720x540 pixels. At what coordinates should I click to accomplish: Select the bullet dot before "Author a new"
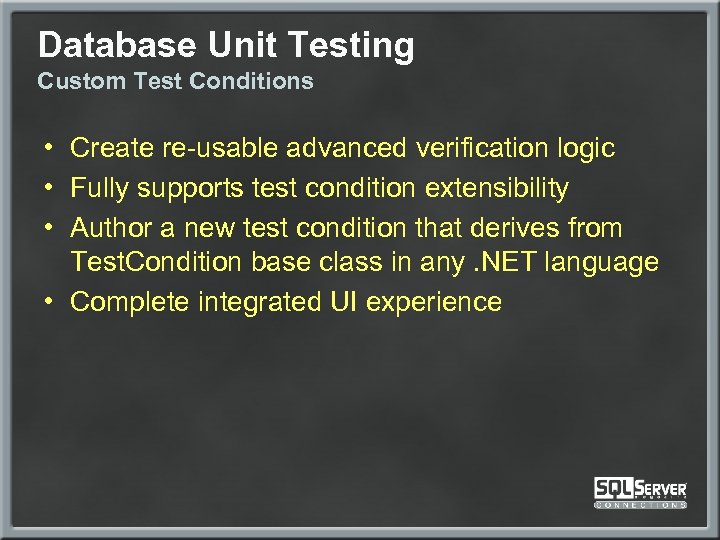[48, 228]
